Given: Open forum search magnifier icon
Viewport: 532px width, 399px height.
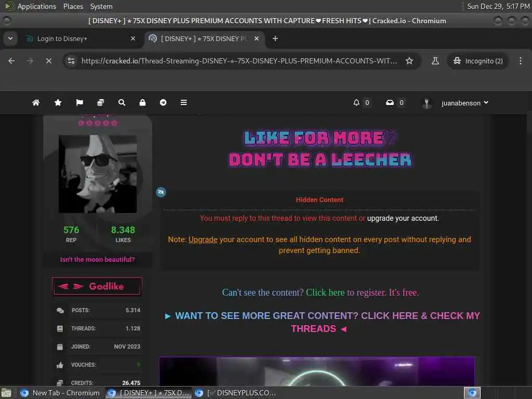Looking at the screenshot, I should tap(122, 102).
